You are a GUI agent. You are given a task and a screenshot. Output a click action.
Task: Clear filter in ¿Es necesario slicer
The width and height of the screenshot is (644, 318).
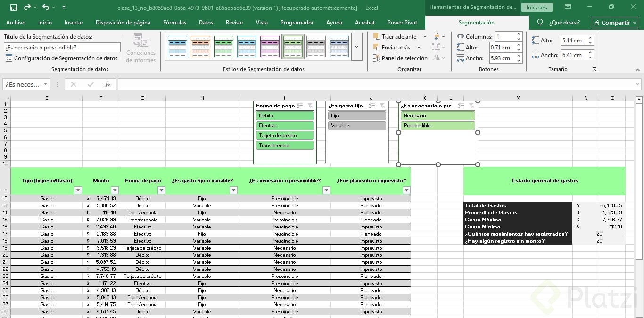(x=471, y=106)
